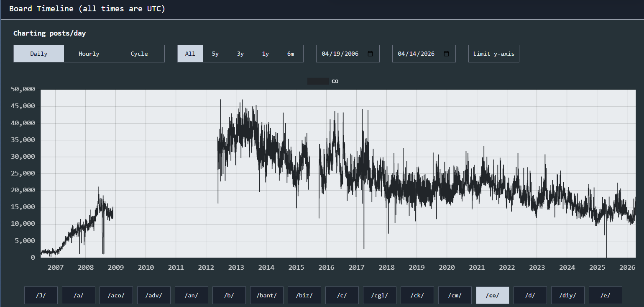The height and width of the screenshot is (307, 644).
Task: Show the /e/ board timeline
Action: [606, 295]
